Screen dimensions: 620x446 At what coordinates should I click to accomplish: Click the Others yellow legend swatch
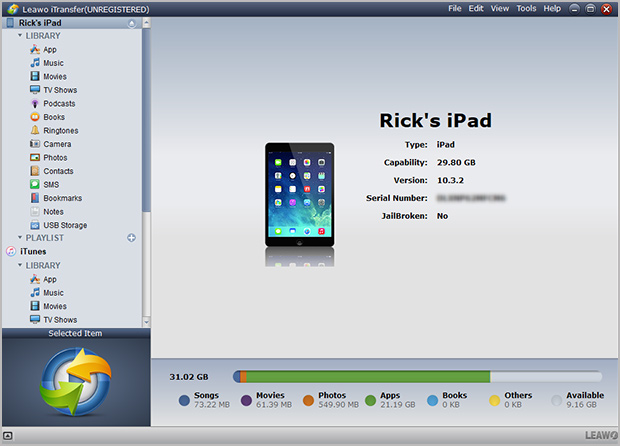pyautogui.click(x=495, y=401)
